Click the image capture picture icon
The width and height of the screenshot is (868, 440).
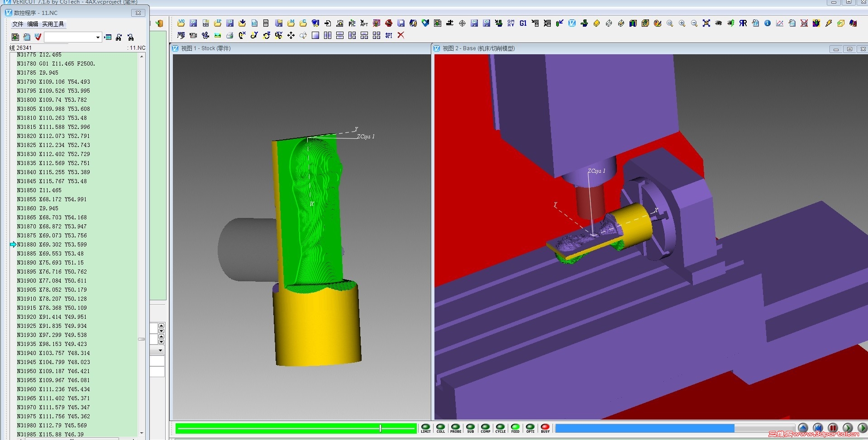[218, 35]
